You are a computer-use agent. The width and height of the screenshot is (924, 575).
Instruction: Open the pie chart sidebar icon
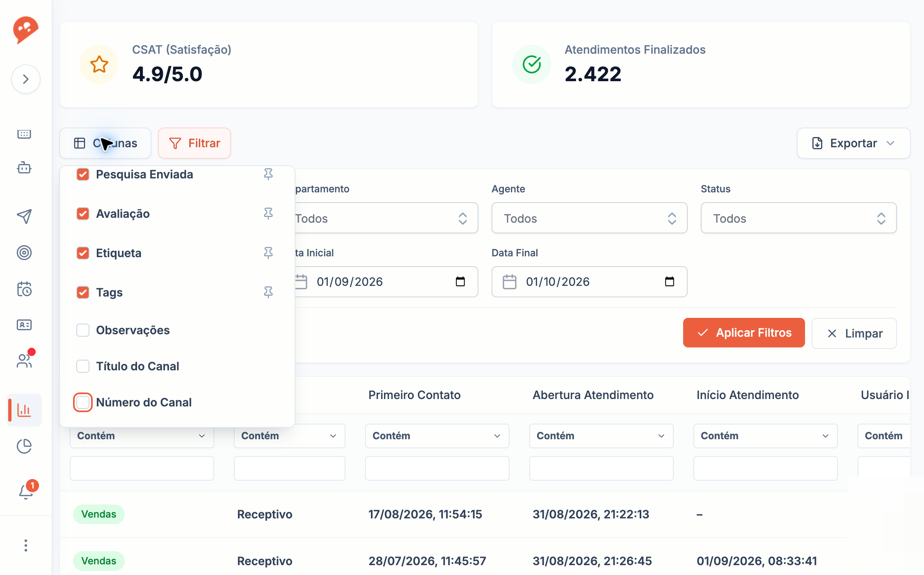(x=24, y=446)
